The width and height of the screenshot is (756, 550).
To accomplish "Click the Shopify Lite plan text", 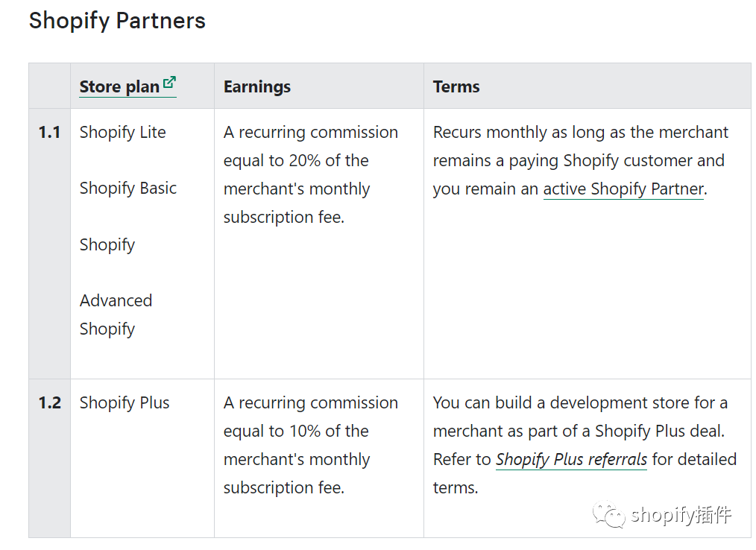I will click(x=122, y=132).
